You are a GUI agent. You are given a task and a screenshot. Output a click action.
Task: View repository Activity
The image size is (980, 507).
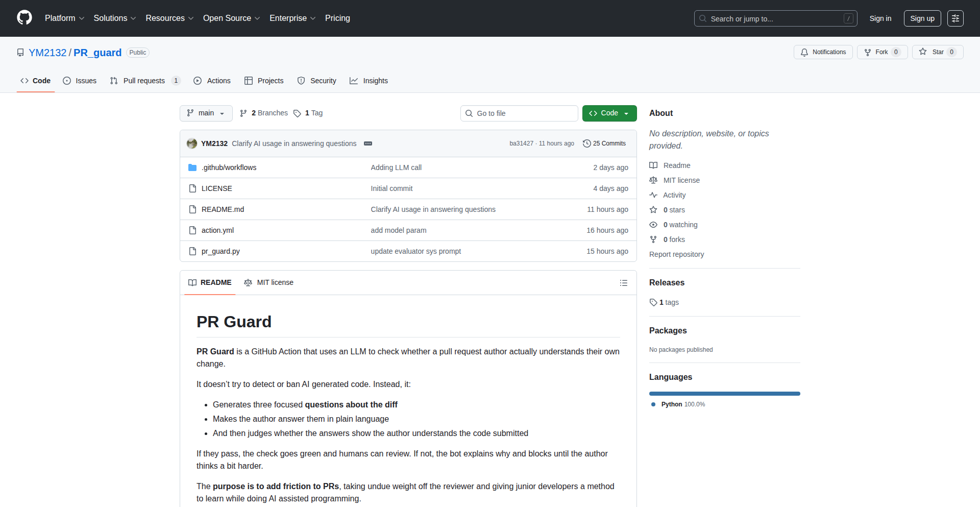coord(668,195)
